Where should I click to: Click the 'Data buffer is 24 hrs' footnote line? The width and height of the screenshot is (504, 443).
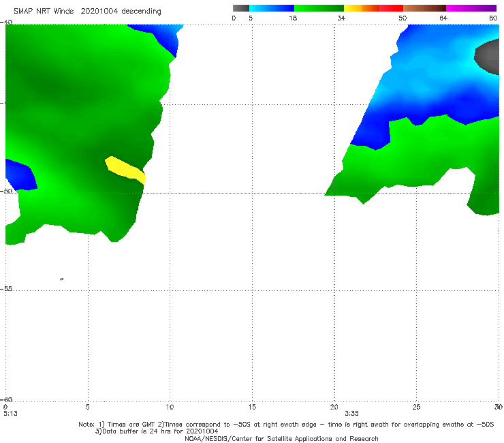point(157,431)
